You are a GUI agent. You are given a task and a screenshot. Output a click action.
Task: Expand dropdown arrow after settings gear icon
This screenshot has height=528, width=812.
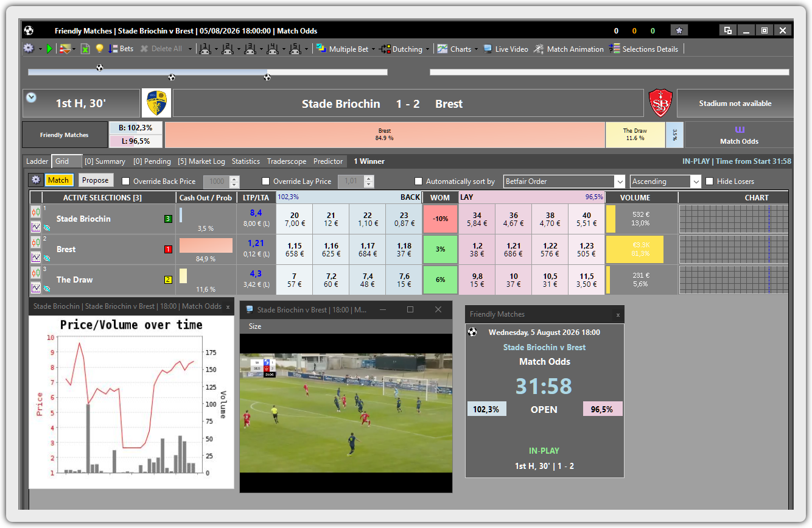40,49
